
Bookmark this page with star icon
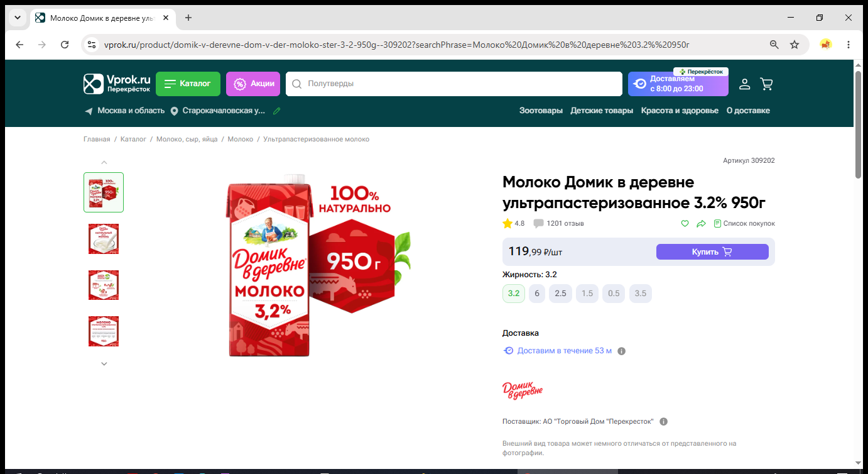click(x=795, y=45)
